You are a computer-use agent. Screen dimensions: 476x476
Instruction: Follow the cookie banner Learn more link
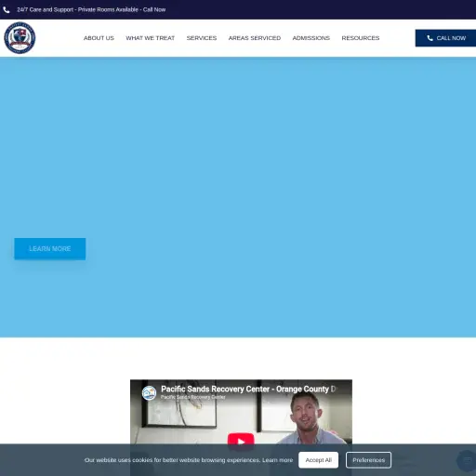point(277,460)
